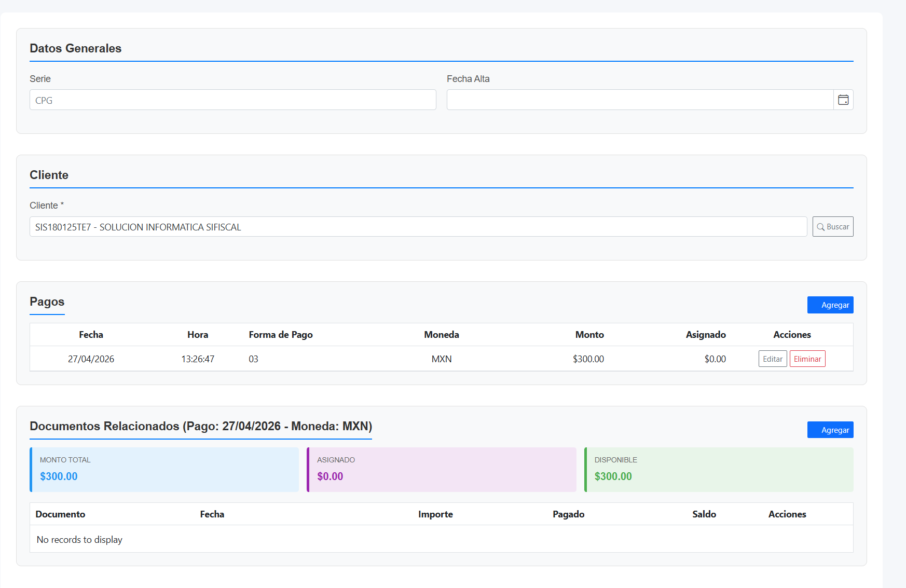906x588 pixels.
Task: Click the purple ASIGNADO summary card
Action: (442, 470)
